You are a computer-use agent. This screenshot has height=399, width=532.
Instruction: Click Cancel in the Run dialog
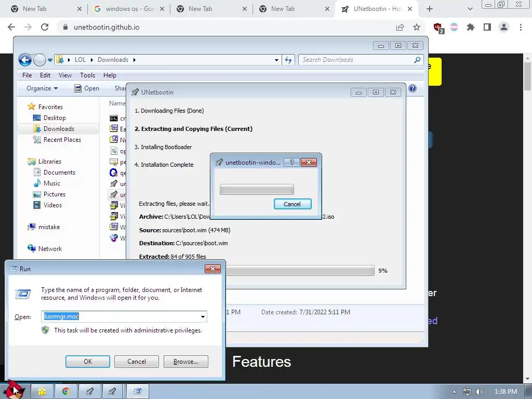(x=137, y=362)
